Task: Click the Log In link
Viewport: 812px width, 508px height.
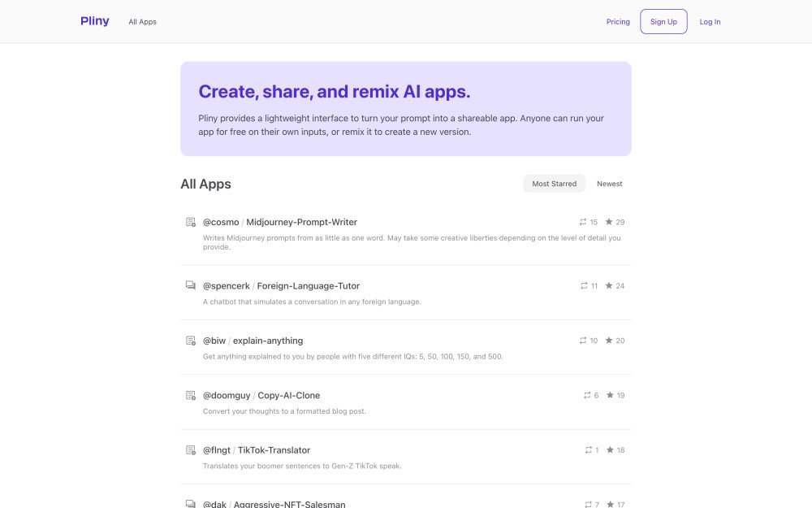Action: [x=710, y=22]
